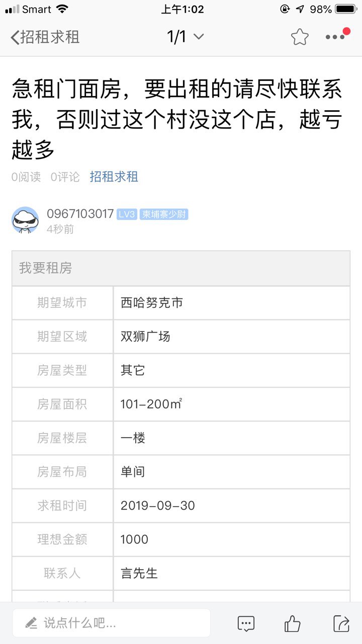The width and height of the screenshot is (362, 644).
Task: Tap the username 0967103017
Action: coord(80,214)
